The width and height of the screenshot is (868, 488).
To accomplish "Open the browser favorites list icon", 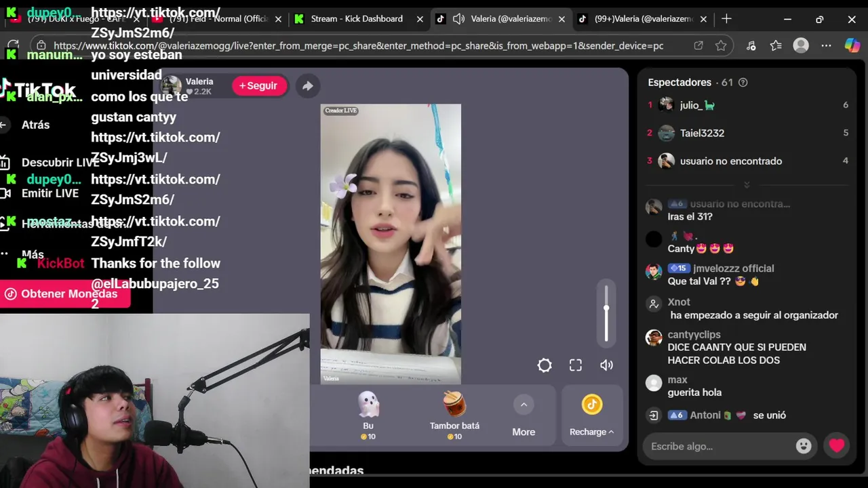I will point(776,46).
